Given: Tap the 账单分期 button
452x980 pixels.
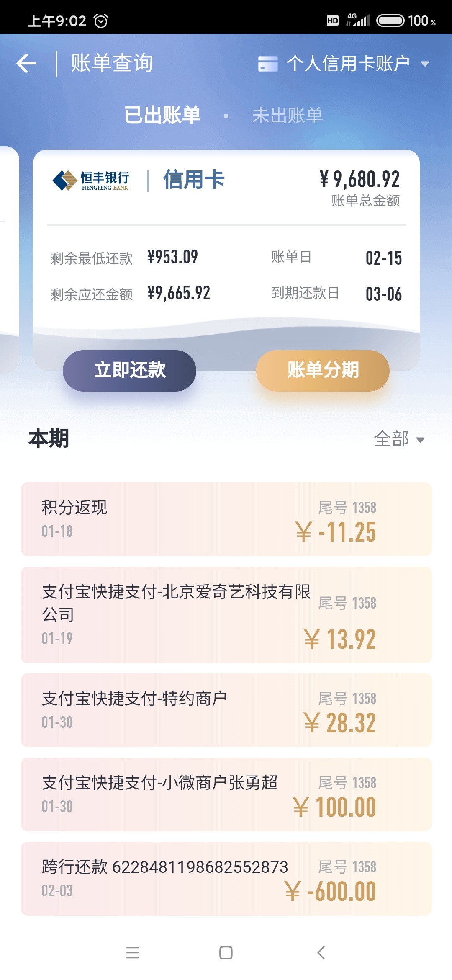Looking at the screenshot, I should pyautogui.click(x=323, y=371).
